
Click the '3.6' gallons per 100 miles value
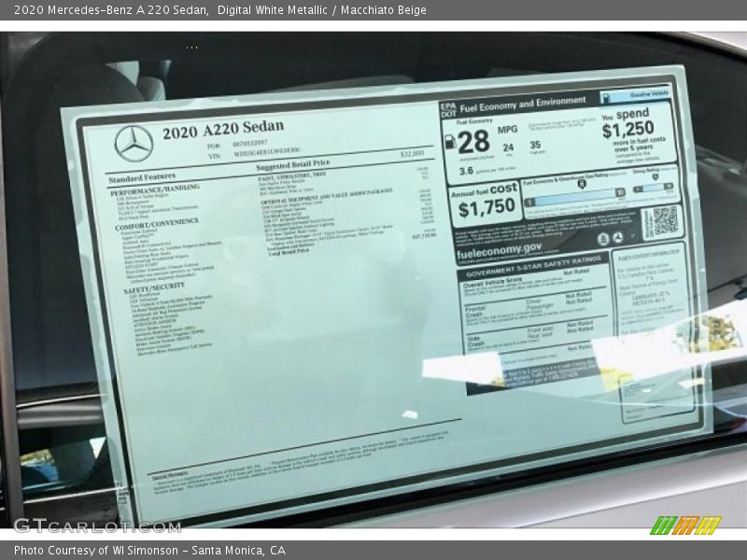click(x=466, y=171)
